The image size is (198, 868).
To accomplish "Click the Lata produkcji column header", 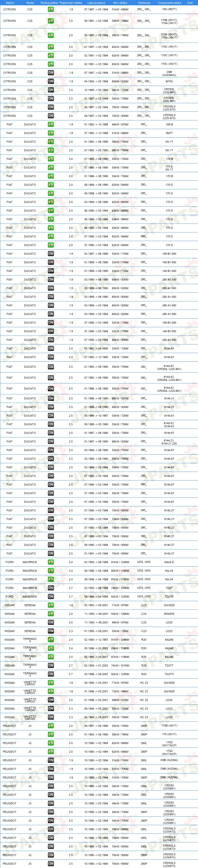I will click(96, 3).
